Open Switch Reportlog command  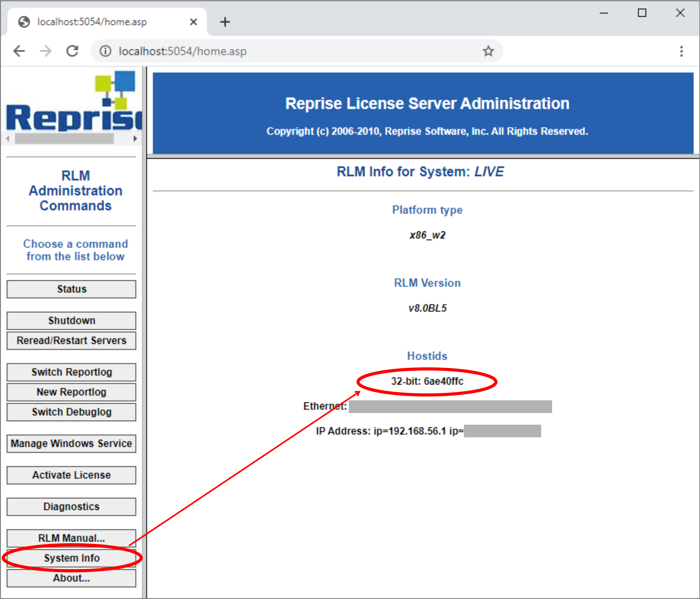coord(71,371)
